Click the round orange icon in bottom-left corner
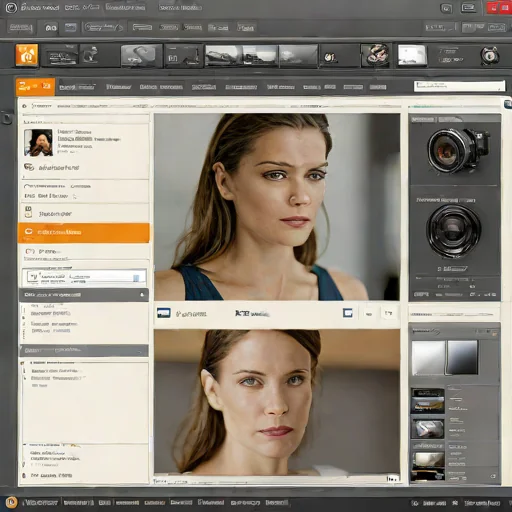The width and height of the screenshot is (512, 512). tap(12, 502)
